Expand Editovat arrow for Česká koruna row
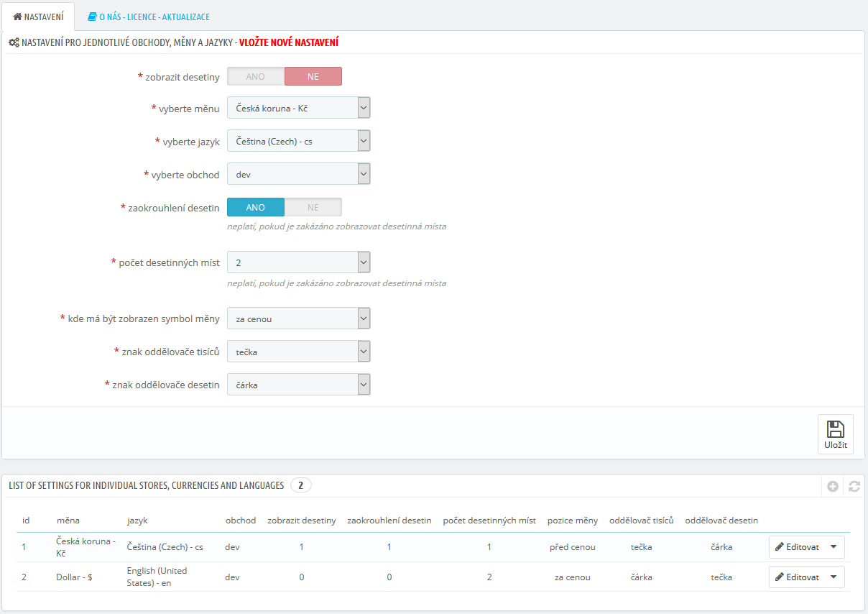This screenshot has height=614, width=868. (834, 547)
